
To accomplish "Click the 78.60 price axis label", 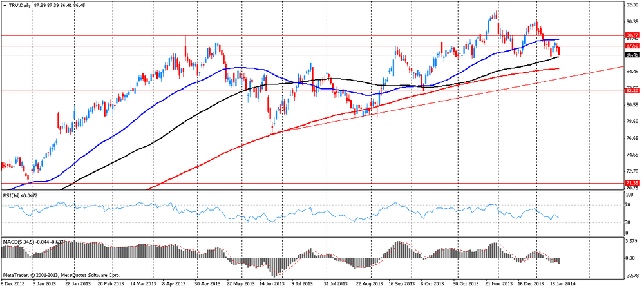I will [632, 122].
